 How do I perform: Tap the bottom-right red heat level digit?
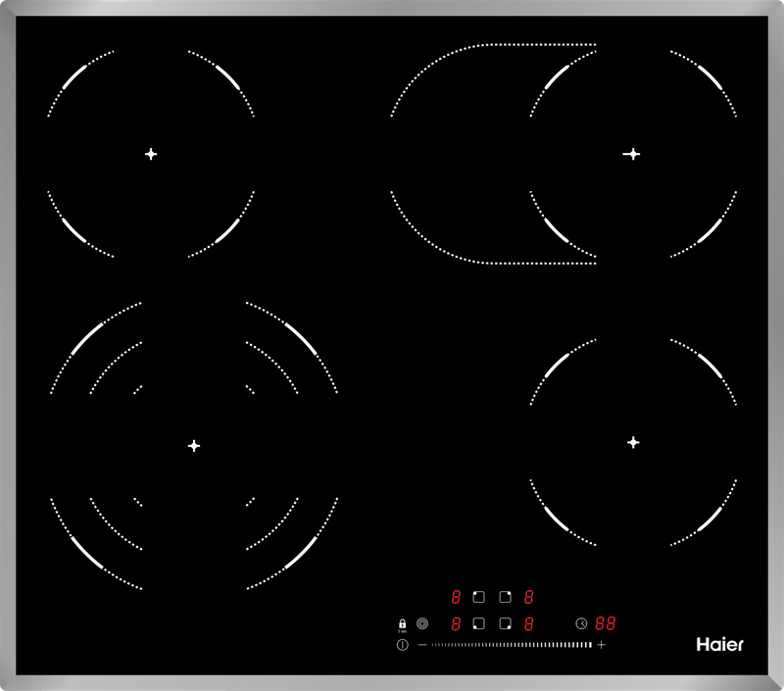[529, 622]
